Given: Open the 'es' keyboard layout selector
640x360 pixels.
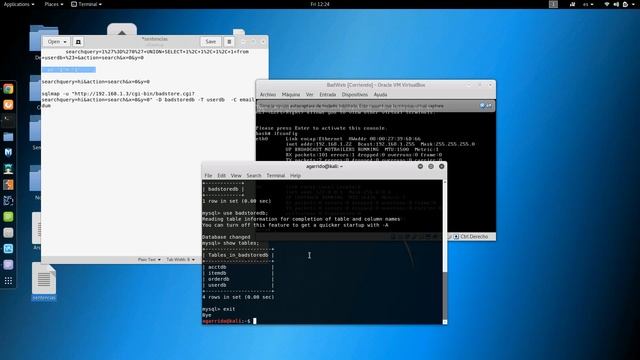Looking at the screenshot, I should point(588,4).
